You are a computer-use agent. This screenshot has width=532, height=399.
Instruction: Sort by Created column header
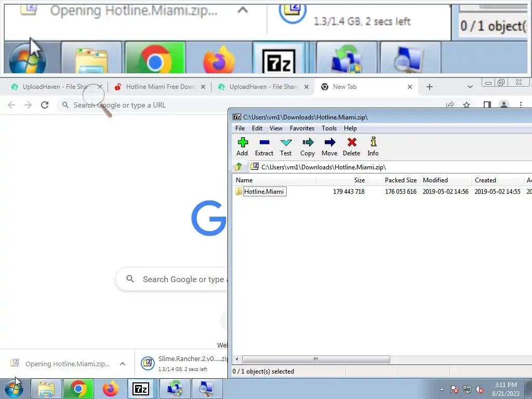click(x=497, y=180)
